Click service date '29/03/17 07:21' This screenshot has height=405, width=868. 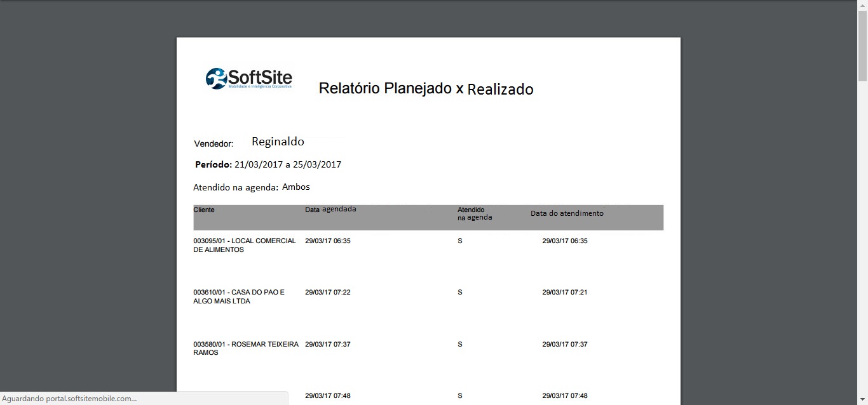point(565,293)
